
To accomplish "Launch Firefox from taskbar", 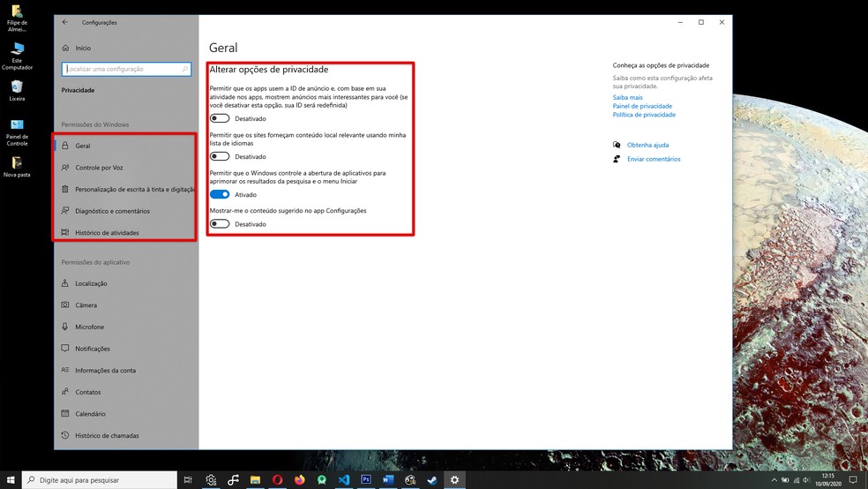I will [300, 480].
